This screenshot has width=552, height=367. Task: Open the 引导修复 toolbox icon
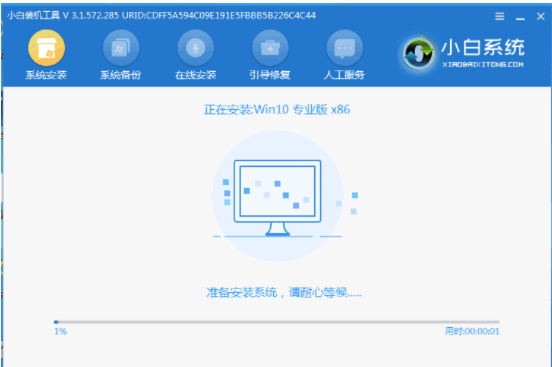270,48
